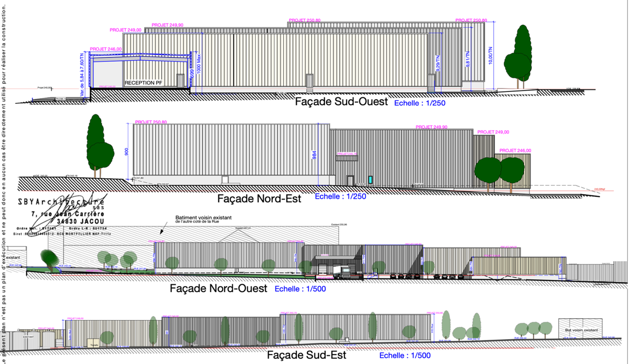Select the 984 dimension on Façade Nord-Est

pos(314,155)
